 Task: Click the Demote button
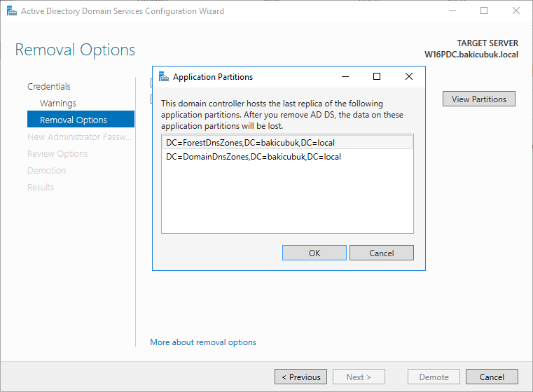(x=434, y=377)
